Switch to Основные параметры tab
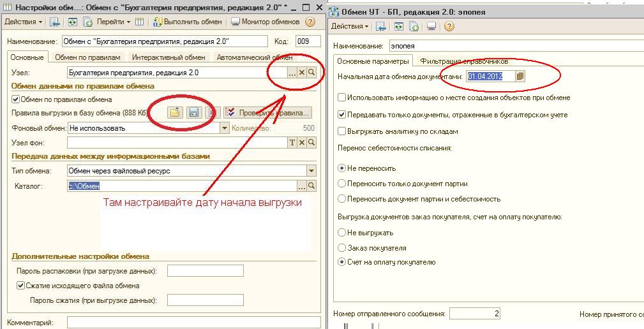 pyautogui.click(x=373, y=61)
